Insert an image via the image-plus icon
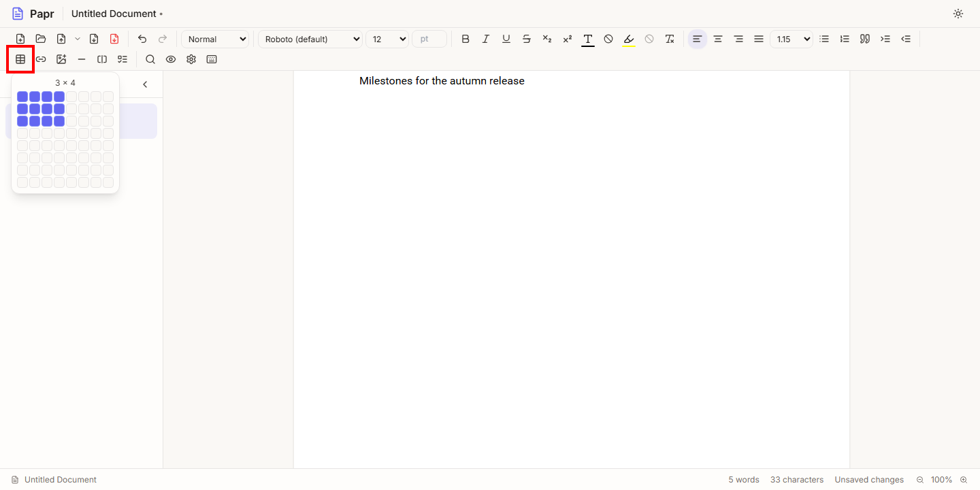 click(x=61, y=59)
